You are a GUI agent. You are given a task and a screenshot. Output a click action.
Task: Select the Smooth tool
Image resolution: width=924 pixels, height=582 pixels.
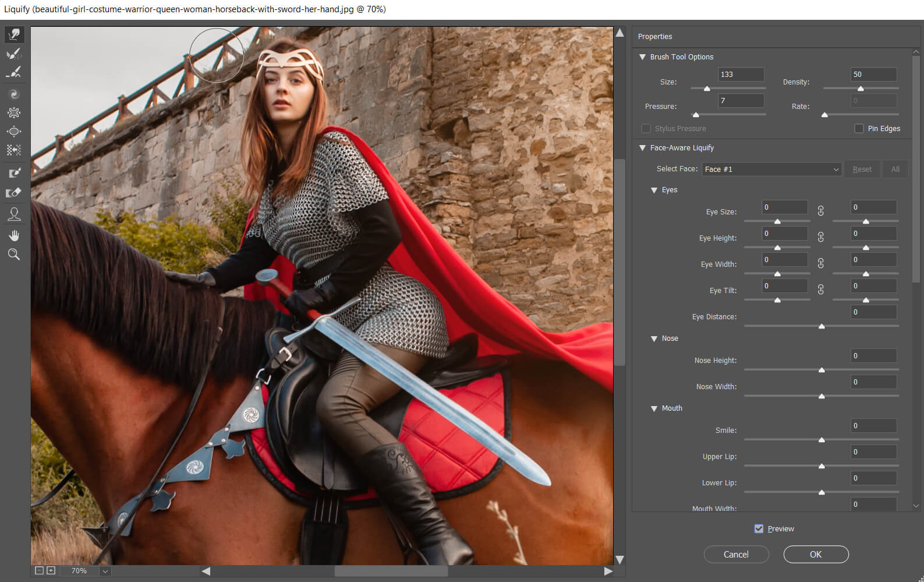[x=14, y=73]
